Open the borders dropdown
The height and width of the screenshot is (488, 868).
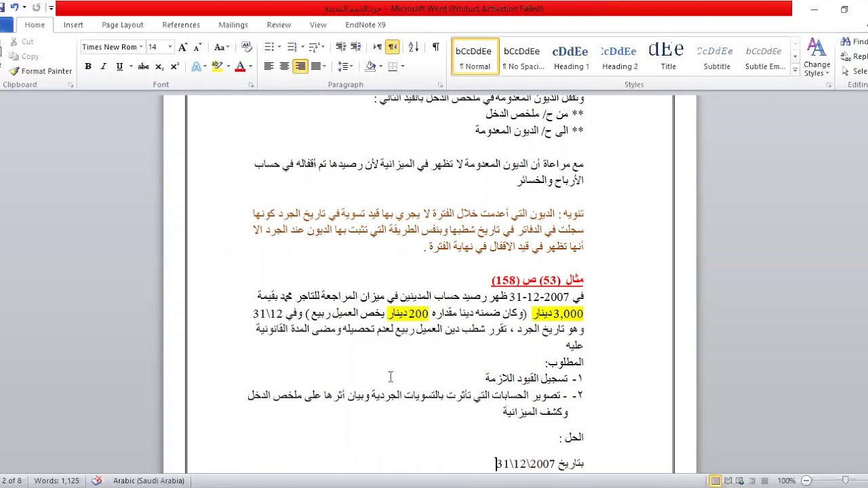pos(402,66)
